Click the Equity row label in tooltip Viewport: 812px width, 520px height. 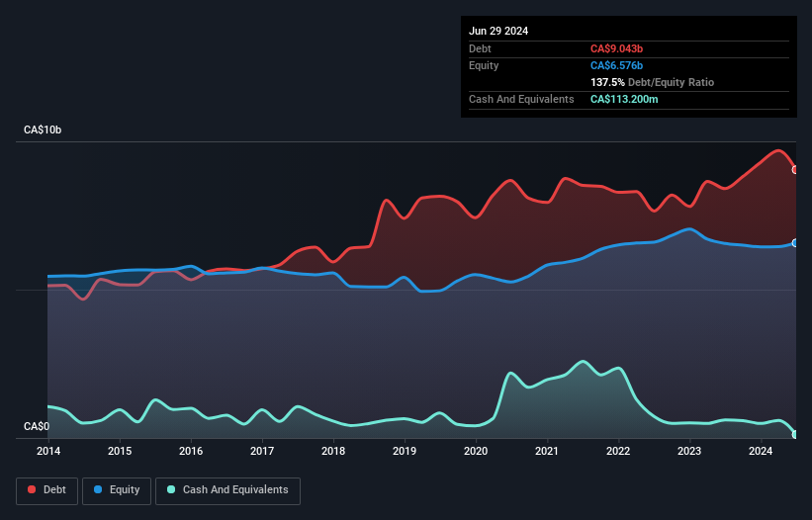pyautogui.click(x=484, y=65)
